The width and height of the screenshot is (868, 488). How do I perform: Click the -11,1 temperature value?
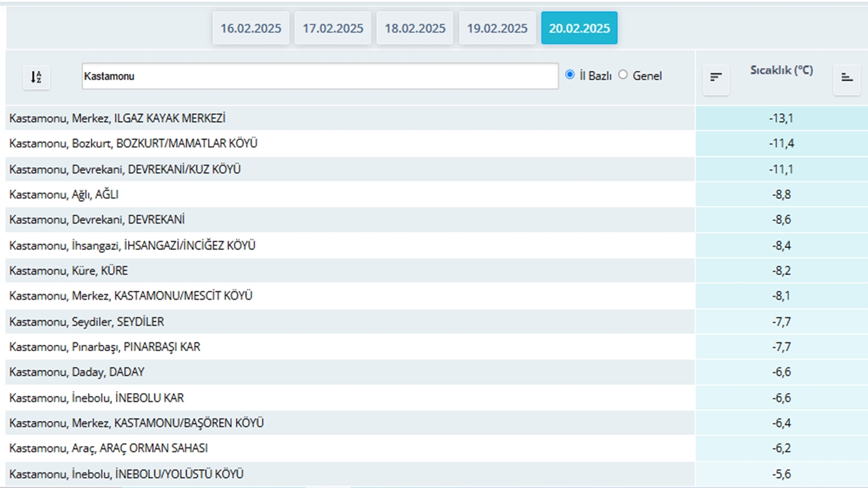tap(781, 169)
